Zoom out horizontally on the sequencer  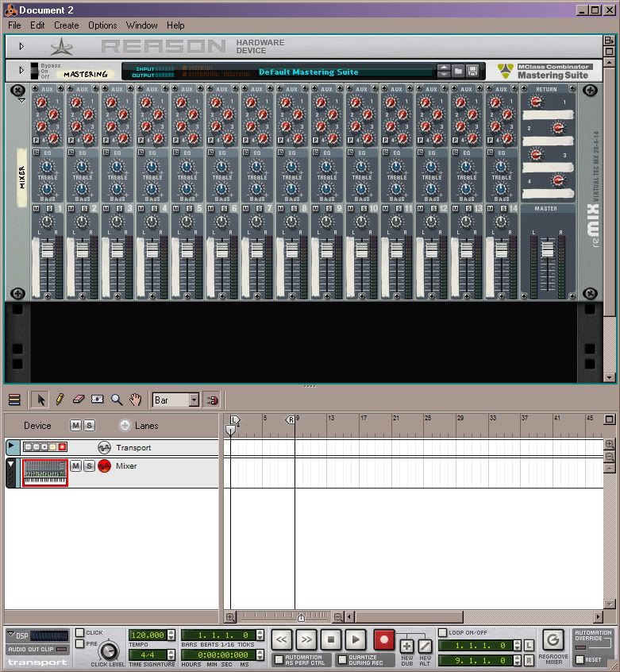(338, 617)
